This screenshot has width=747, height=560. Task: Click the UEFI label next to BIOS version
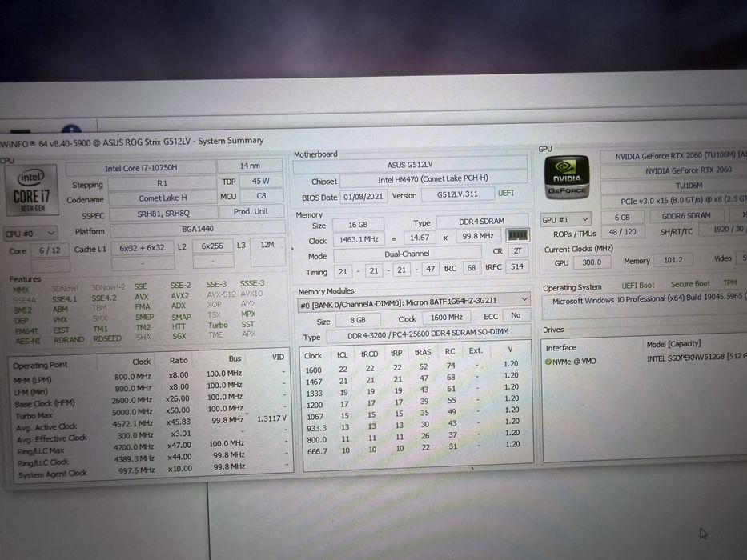coord(506,193)
